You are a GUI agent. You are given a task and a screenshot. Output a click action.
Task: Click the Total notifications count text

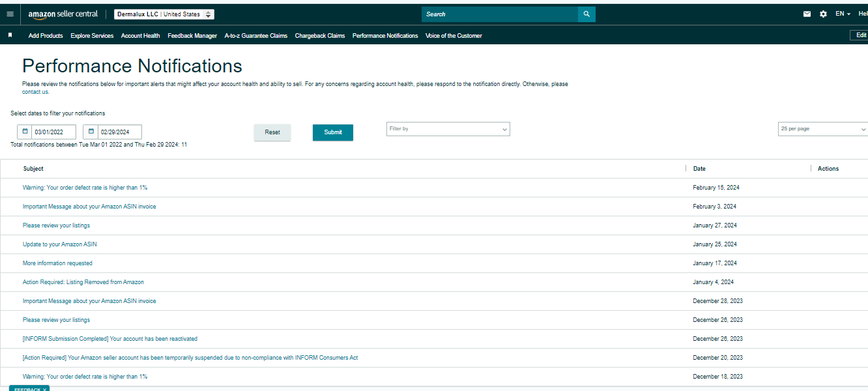click(98, 145)
